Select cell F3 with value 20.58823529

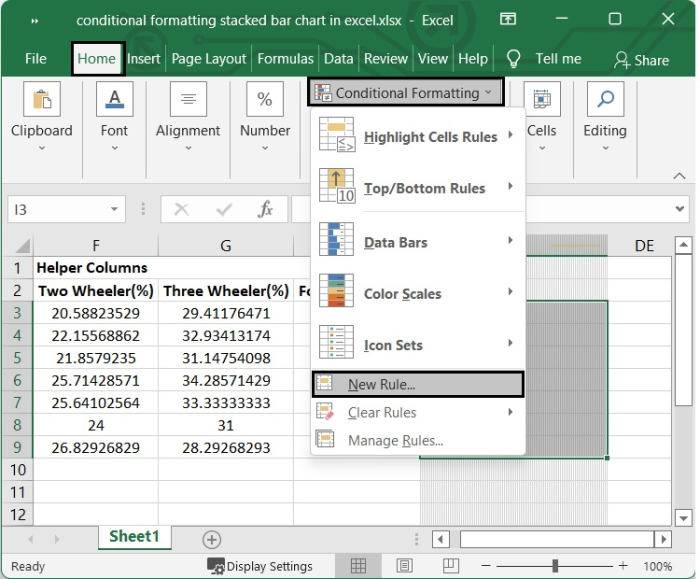[95, 313]
